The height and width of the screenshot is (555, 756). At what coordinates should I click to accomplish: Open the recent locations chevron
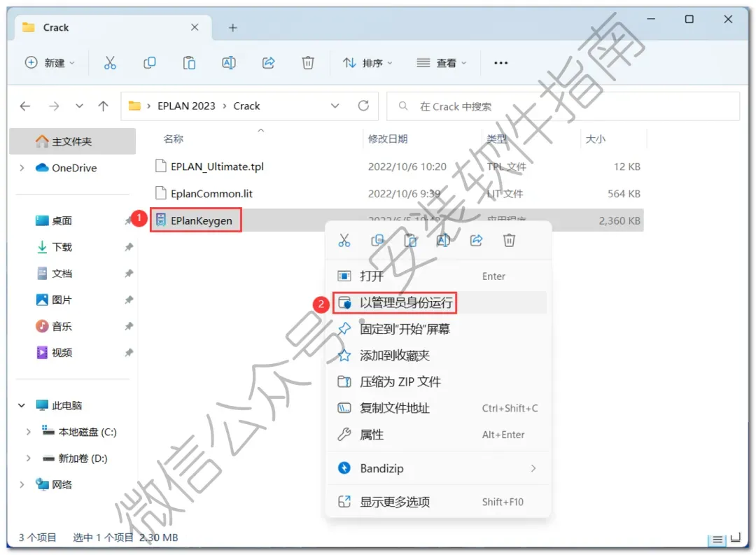coord(79,106)
